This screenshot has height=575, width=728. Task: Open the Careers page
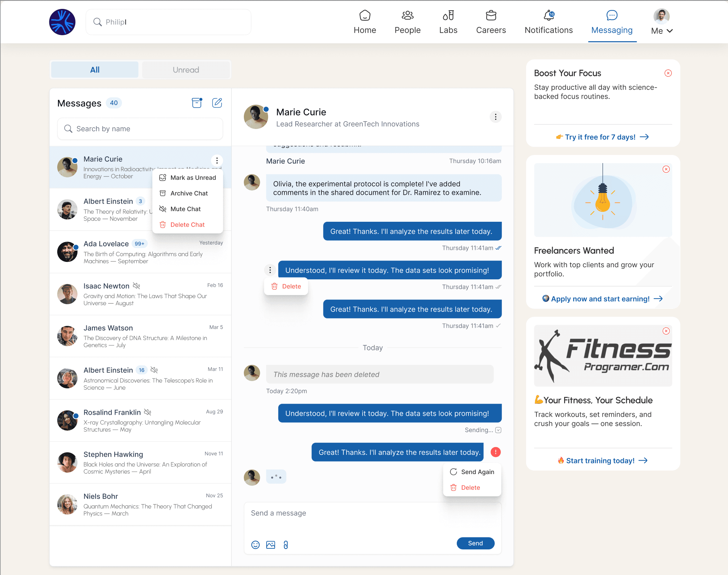tap(491, 22)
